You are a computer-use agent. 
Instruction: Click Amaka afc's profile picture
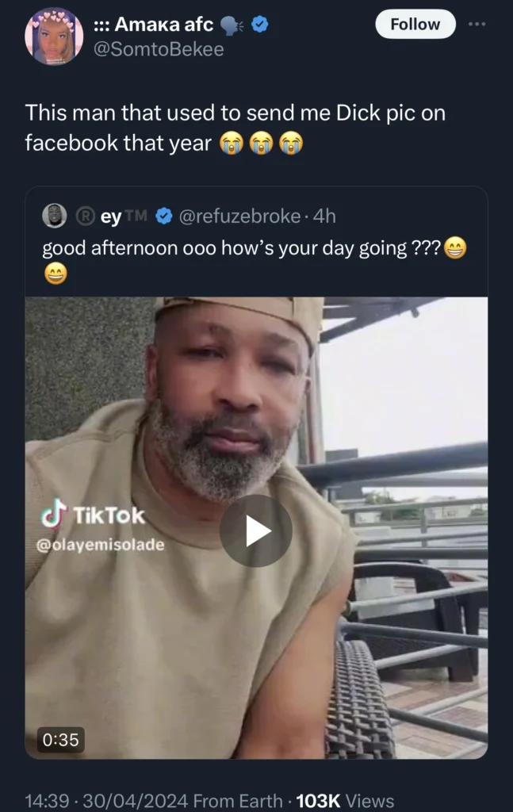[55, 38]
